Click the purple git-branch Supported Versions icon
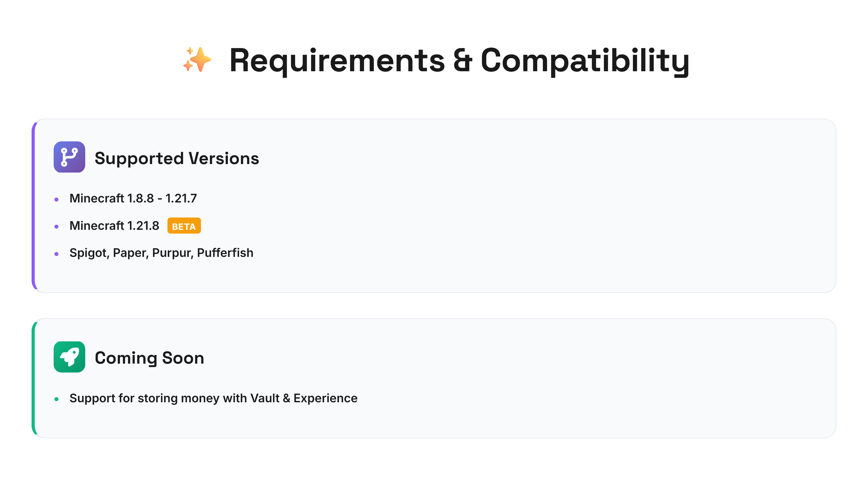868x478 pixels. point(69,157)
